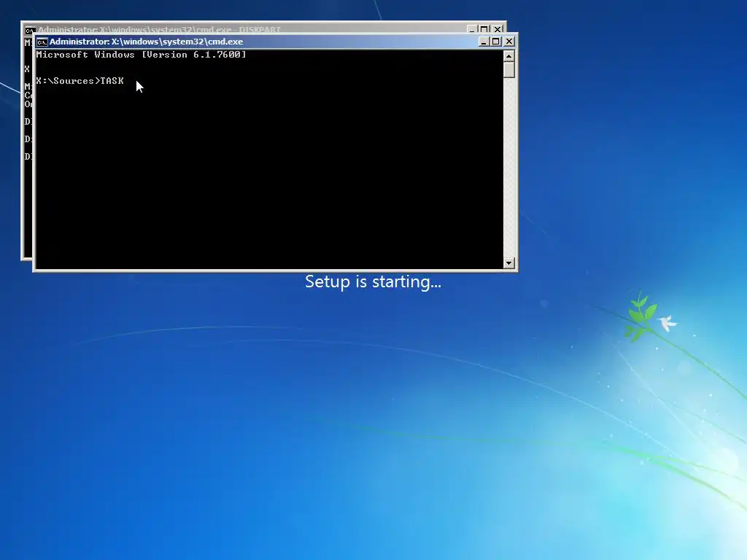
Task: Click the vertical scrollbar thumb in cmd.exe
Action: [508, 70]
